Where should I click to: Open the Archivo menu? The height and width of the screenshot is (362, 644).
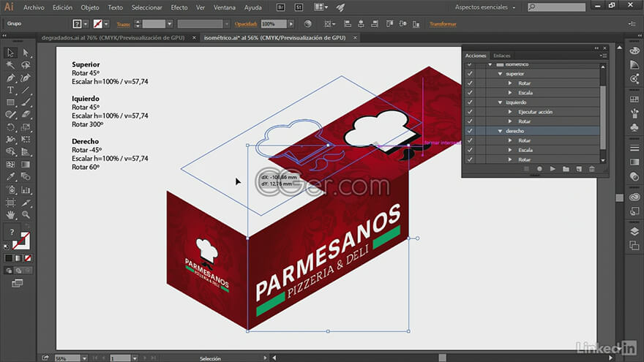[x=34, y=7]
